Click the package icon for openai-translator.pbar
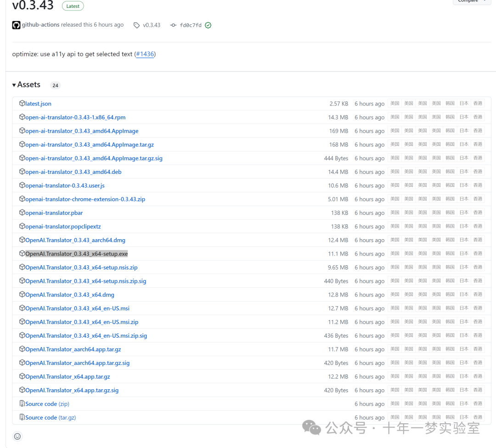The height and width of the screenshot is (448, 496). coord(22,212)
